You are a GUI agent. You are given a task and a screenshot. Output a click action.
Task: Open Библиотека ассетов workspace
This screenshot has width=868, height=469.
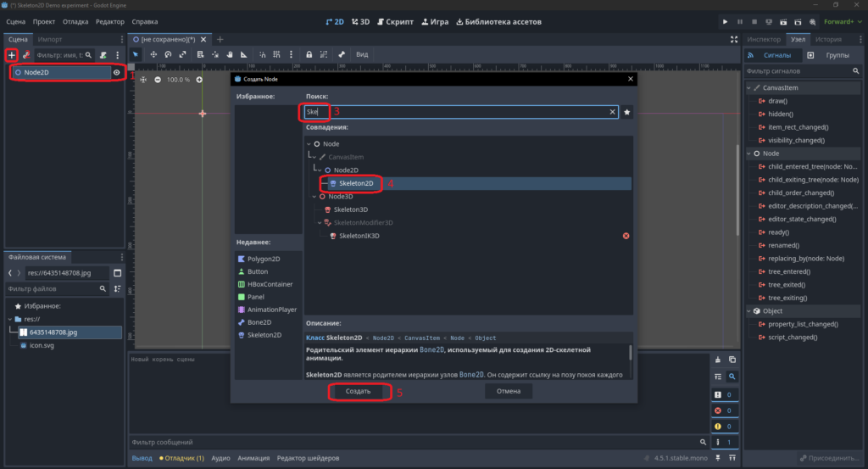498,21
